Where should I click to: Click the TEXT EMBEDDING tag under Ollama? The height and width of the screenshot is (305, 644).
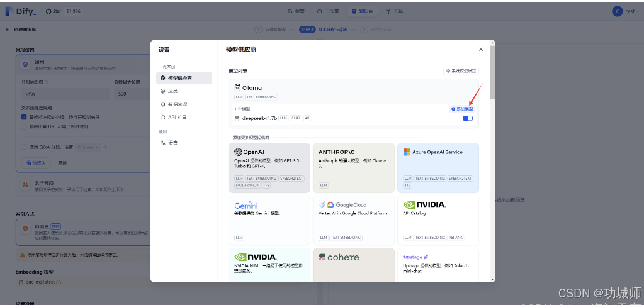coord(262,97)
